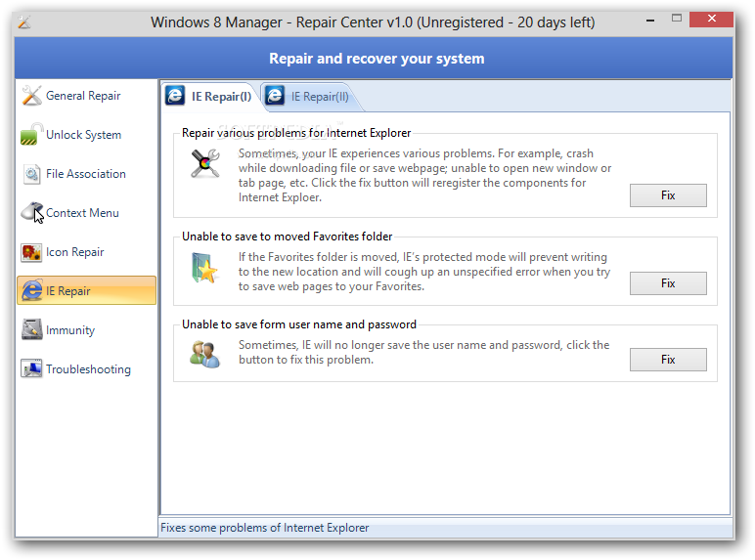Open the Unlock System section
The width and height of the screenshot is (755, 560).
pos(87,134)
